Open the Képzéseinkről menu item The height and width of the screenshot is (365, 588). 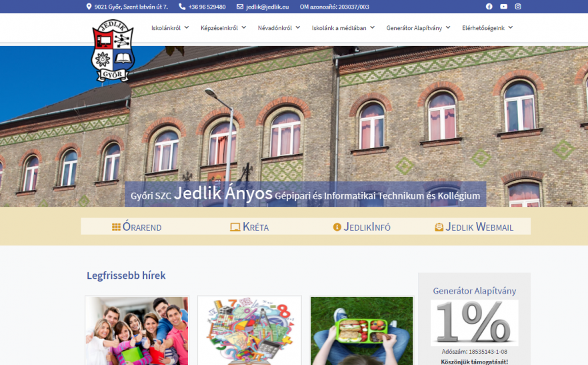tap(219, 28)
